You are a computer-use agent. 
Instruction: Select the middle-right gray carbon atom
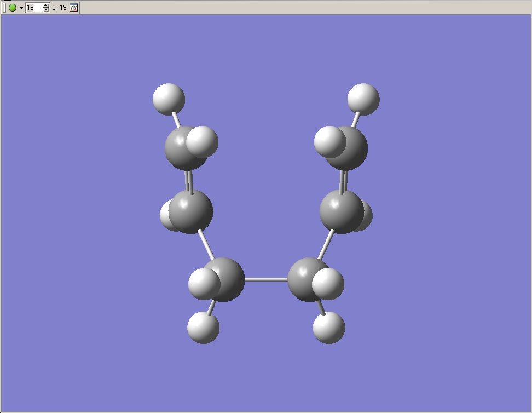340,211
